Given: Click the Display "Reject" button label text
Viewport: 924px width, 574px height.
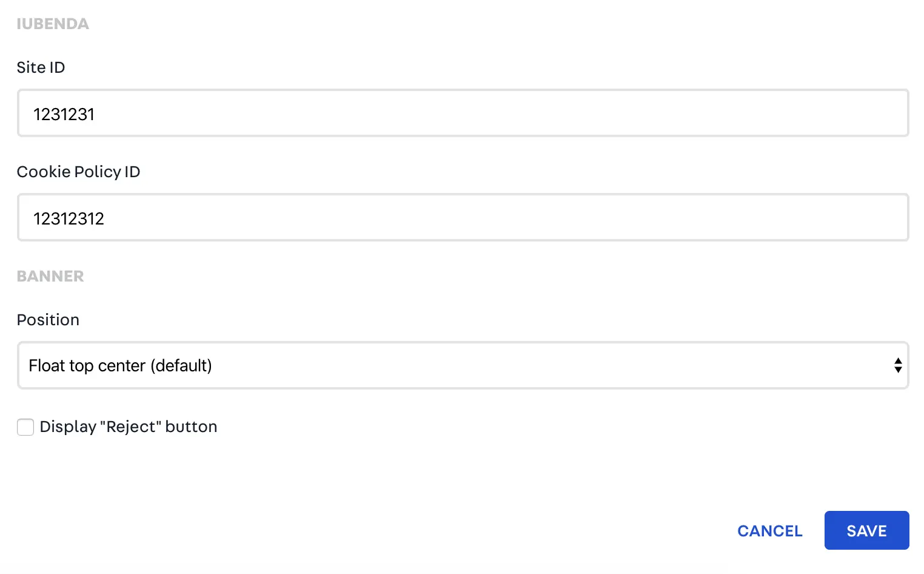Looking at the screenshot, I should (128, 427).
